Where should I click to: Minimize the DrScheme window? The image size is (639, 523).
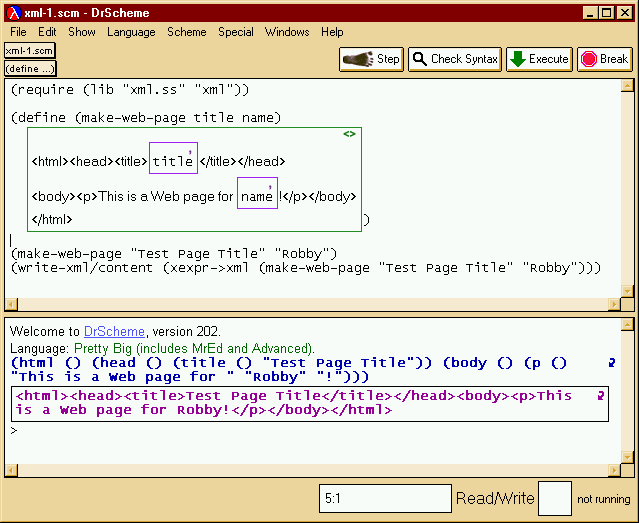[x=589, y=13]
